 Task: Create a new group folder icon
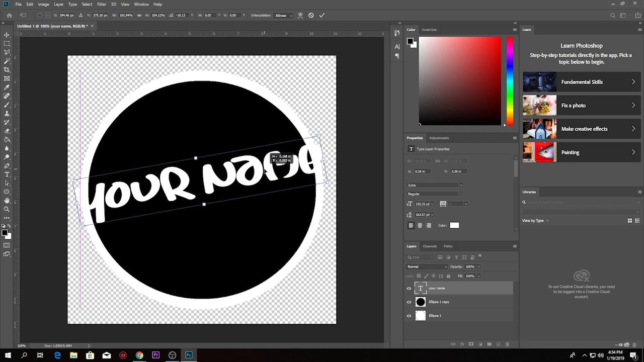point(489,344)
